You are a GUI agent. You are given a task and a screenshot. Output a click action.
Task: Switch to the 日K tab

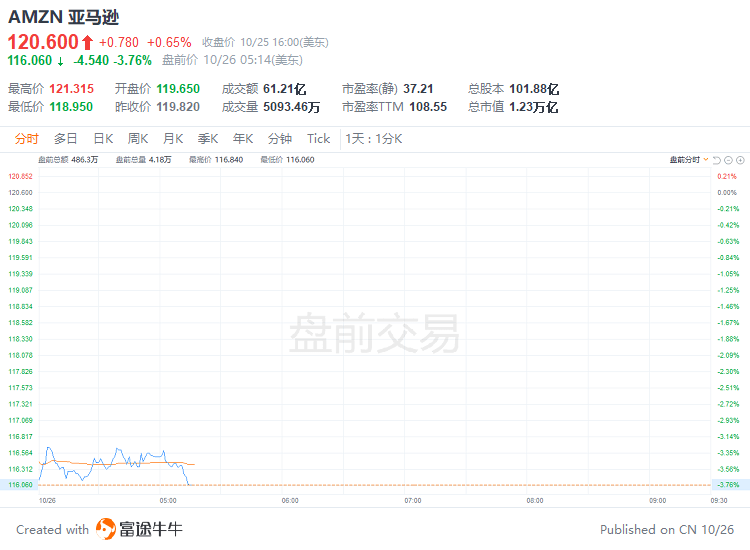click(103, 139)
